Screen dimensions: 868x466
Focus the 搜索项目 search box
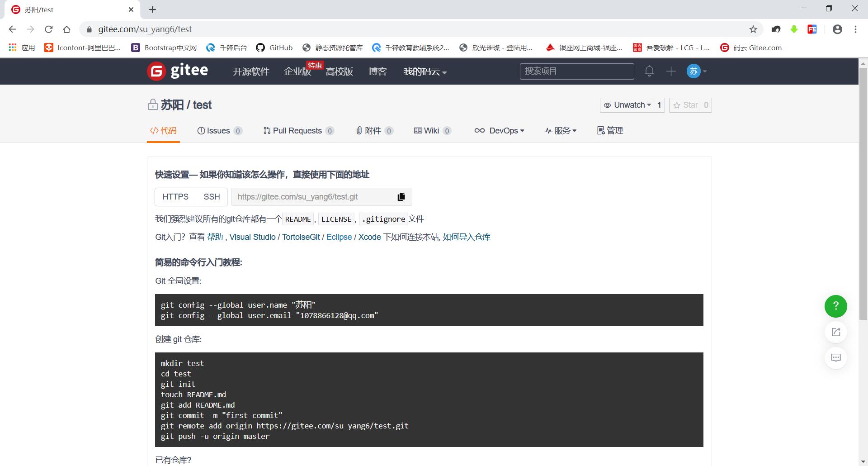[577, 71]
